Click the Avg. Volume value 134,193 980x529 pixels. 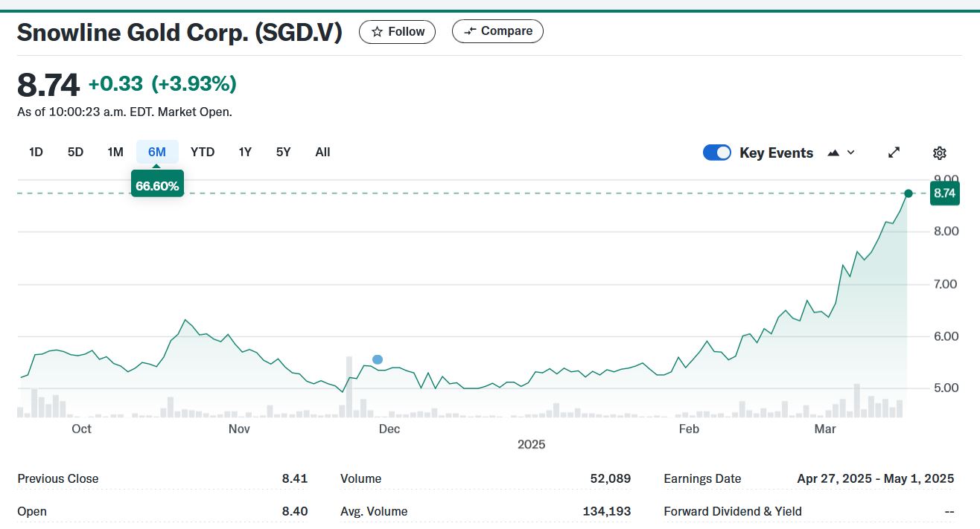(x=607, y=511)
